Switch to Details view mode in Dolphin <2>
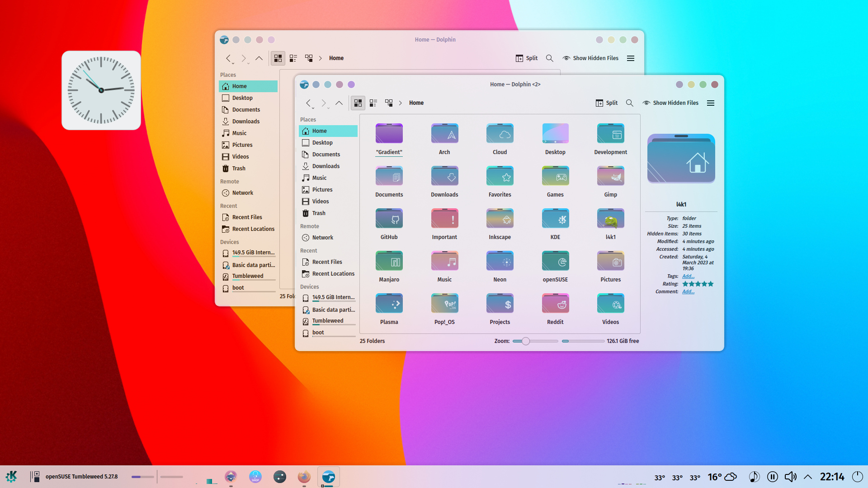The height and width of the screenshot is (488, 868). point(389,103)
